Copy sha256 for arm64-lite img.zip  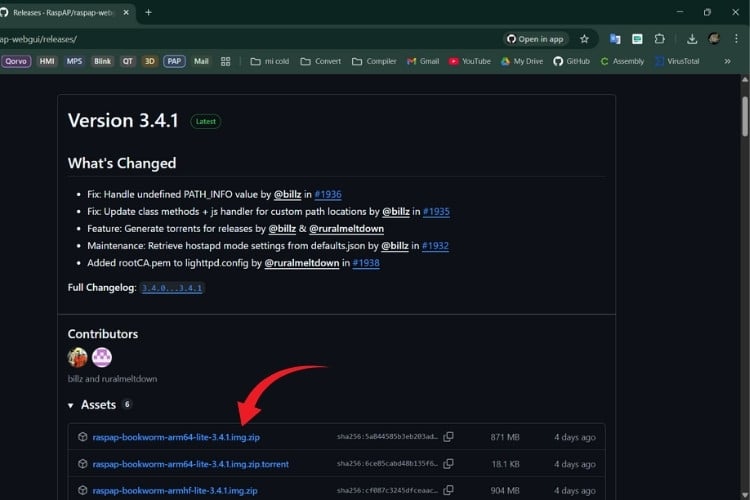(x=448, y=437)
